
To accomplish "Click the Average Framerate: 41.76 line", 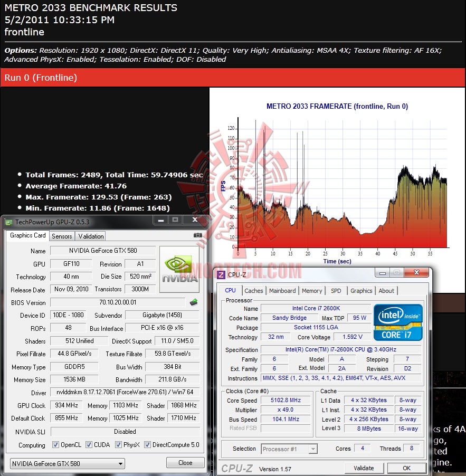I will tap(76, 186).
